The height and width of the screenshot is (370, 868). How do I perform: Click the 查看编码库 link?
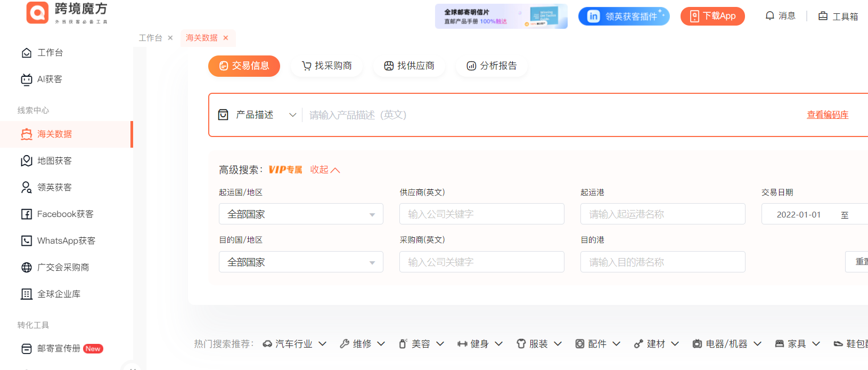click(828, 115)
